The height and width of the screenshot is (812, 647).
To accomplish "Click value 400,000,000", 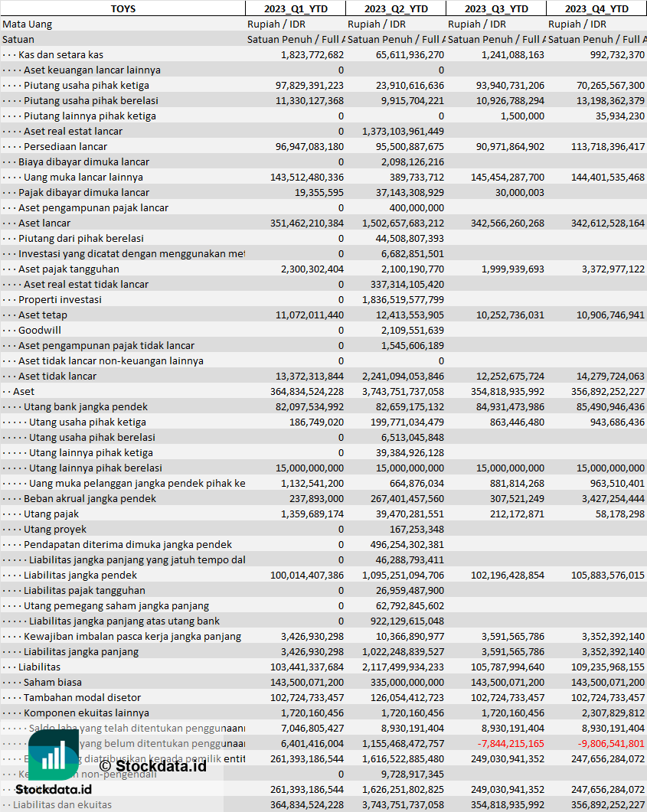I will point(417,207).
